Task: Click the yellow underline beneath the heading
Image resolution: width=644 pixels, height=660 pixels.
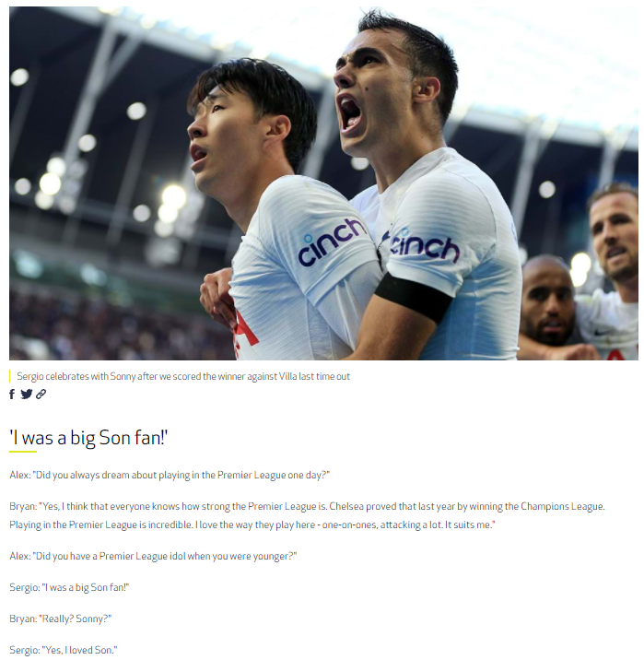Action: tap(23, 452)
